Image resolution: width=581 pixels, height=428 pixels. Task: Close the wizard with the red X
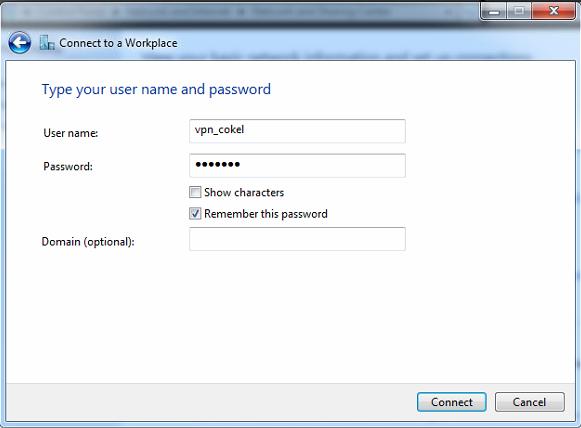click(x=554, y=11)
